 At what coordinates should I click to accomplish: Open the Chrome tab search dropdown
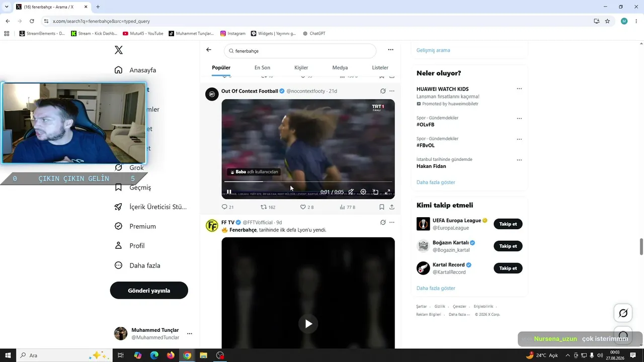pos(7,7)
